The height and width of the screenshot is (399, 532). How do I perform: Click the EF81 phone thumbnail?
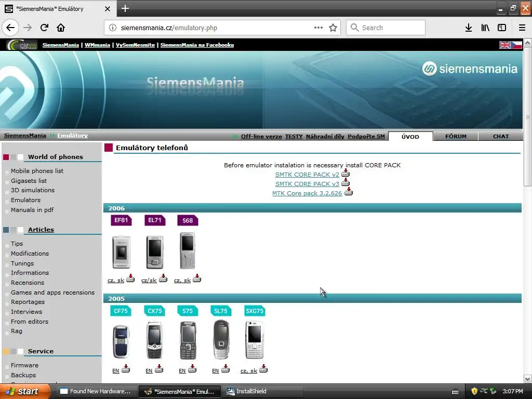coord(121,252)
